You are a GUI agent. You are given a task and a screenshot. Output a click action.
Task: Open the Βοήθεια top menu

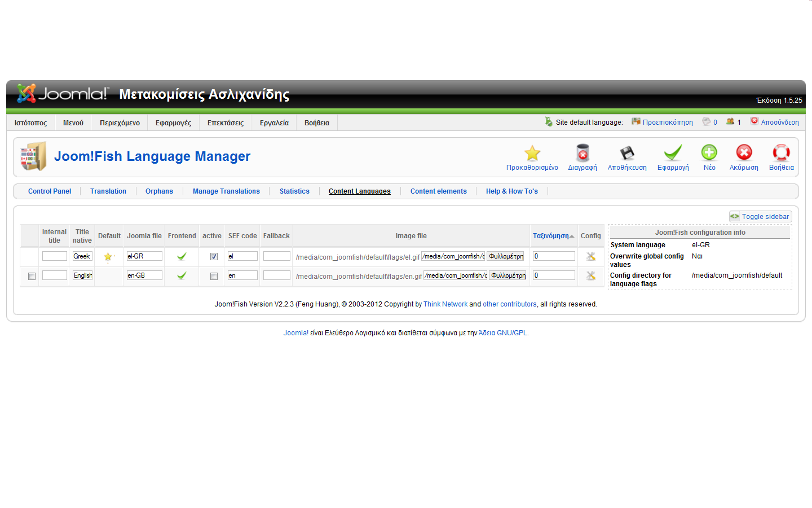click(x=317, y=122)
